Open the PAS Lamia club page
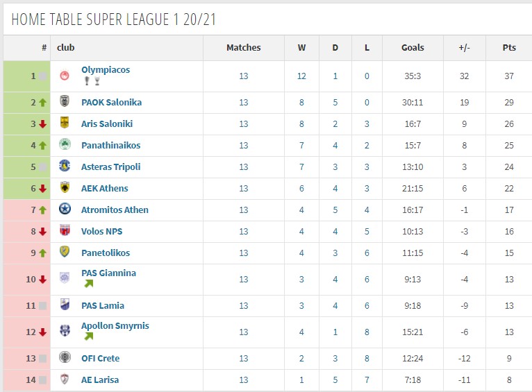The width and height of the screenshot is (532, 392). (103, 305)
